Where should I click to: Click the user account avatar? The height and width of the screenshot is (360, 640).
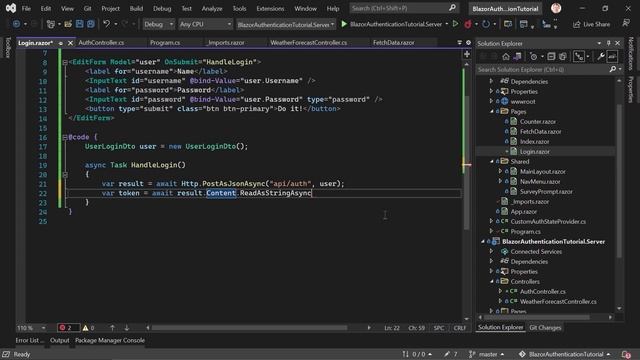(x=556, y=8)
